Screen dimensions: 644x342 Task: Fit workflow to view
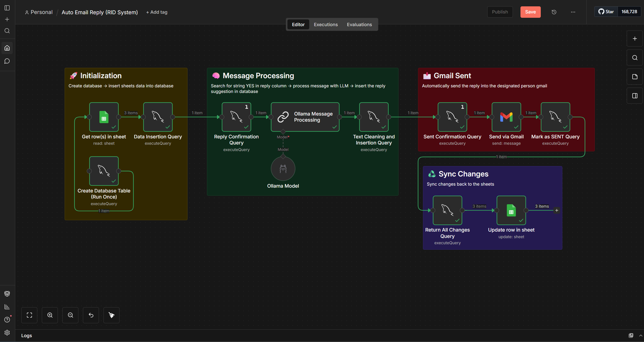[29, 315]
